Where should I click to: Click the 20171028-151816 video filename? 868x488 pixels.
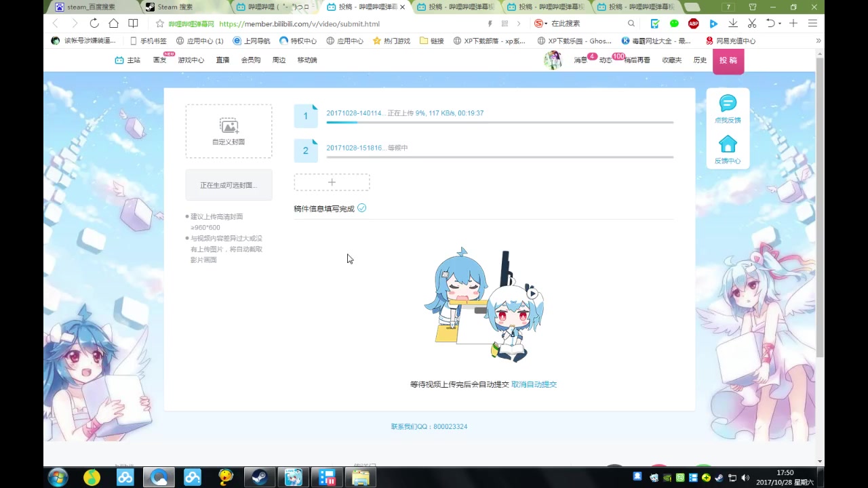click(x=356, y=148)
